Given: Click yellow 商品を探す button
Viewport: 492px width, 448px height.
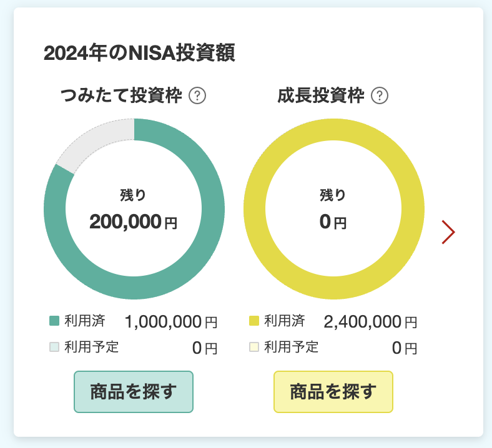Looking at the screenshot, I should (333, 392).
